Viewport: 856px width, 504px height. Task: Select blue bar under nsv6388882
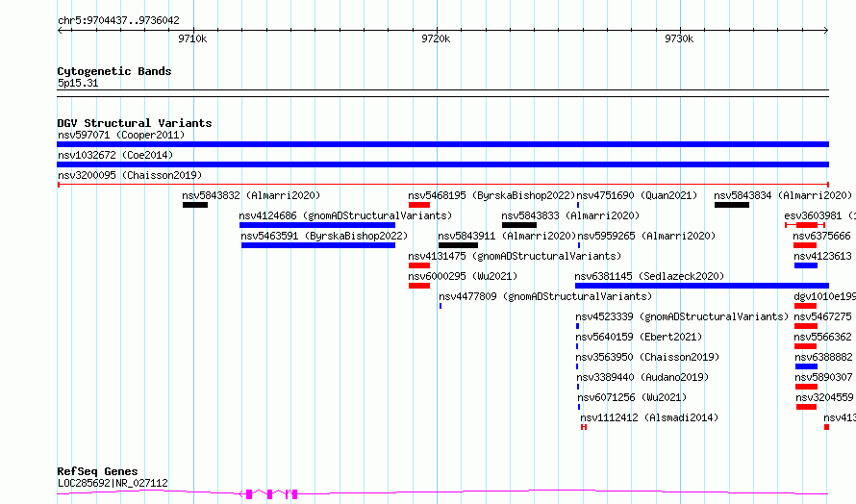point(806,366)
